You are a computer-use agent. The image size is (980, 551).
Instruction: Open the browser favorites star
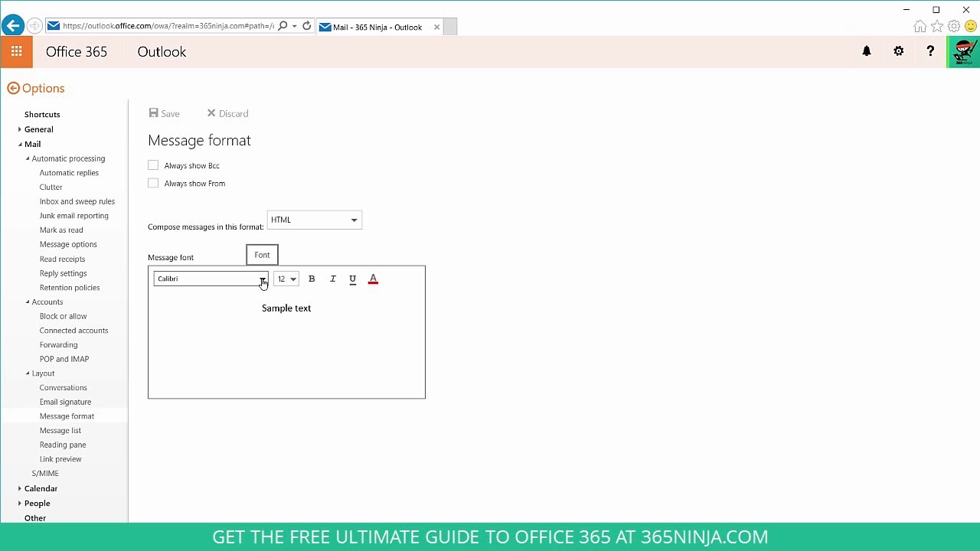point(936,27)
